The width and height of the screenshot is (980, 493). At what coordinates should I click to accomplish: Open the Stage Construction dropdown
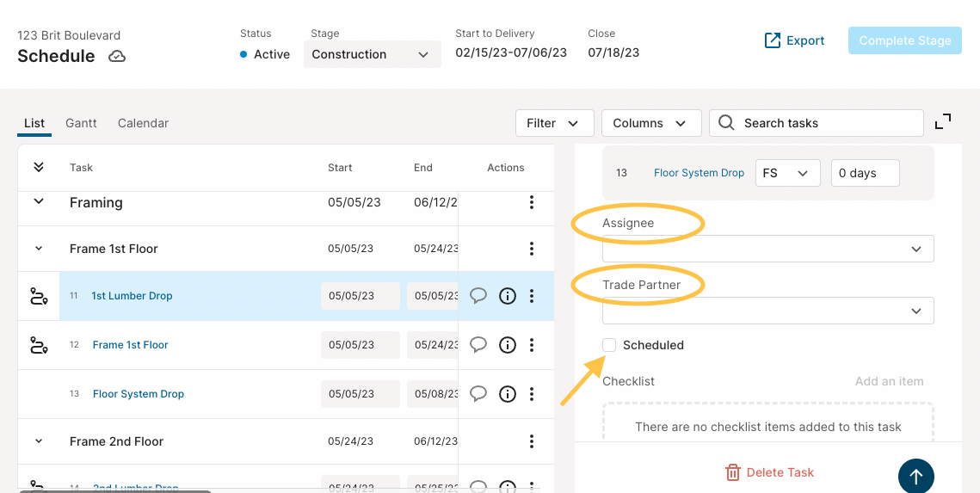coord(373,54)
